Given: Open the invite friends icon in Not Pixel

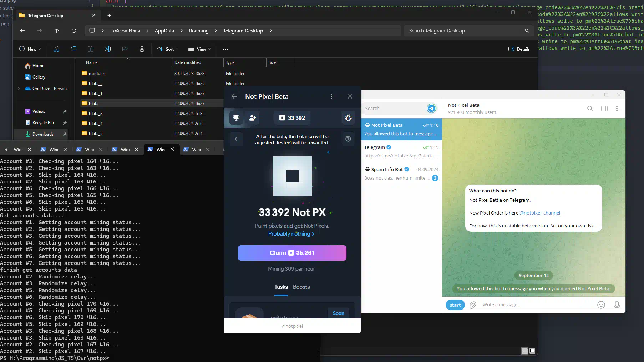Looking at the screenshot, I should (253, 118).
